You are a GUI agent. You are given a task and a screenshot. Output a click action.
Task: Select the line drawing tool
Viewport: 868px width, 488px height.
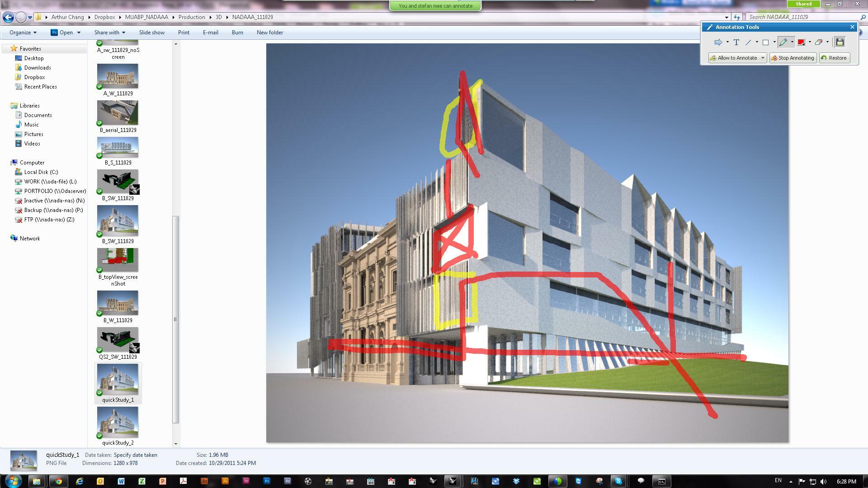[748, 42]
